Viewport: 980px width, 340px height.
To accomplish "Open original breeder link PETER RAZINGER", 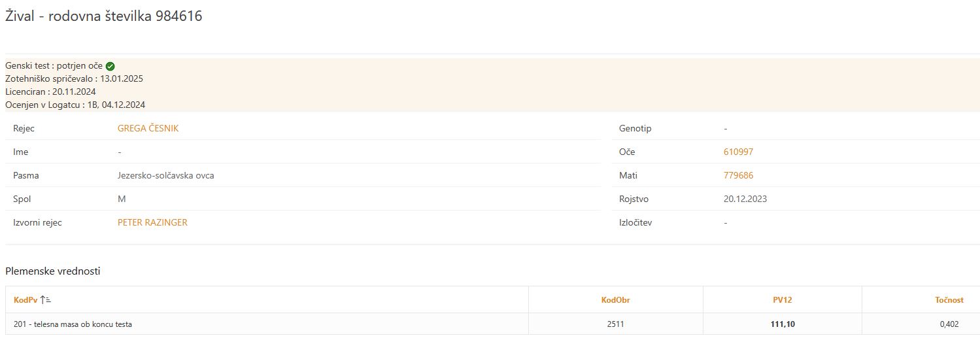I will click(x=152, y=223).
